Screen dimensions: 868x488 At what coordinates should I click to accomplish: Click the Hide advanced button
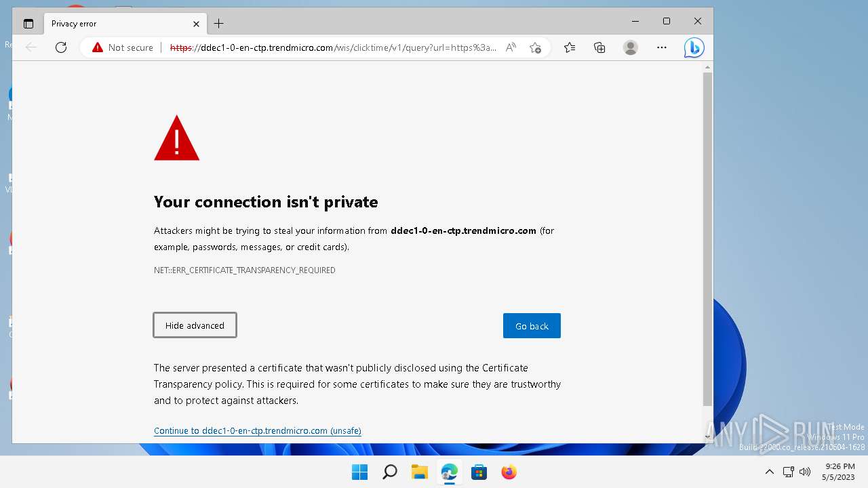[195, 325]
